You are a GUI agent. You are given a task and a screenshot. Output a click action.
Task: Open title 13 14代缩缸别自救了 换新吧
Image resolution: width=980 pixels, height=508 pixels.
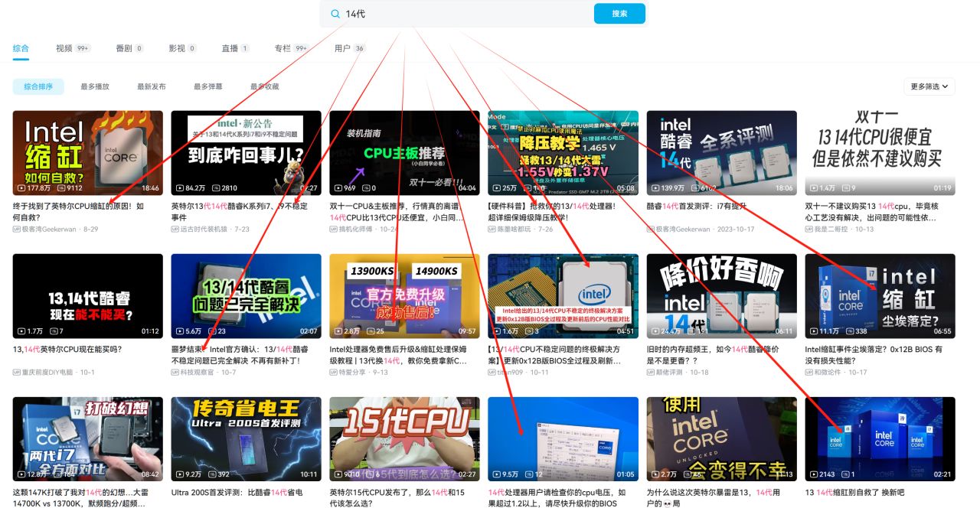tap(854, 493)
